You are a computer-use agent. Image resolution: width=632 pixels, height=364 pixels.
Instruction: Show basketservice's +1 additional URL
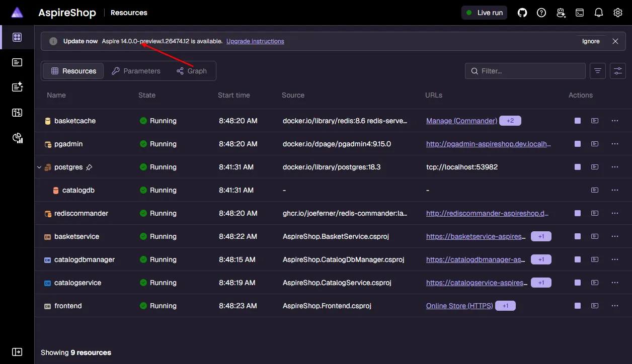point(541,236)
